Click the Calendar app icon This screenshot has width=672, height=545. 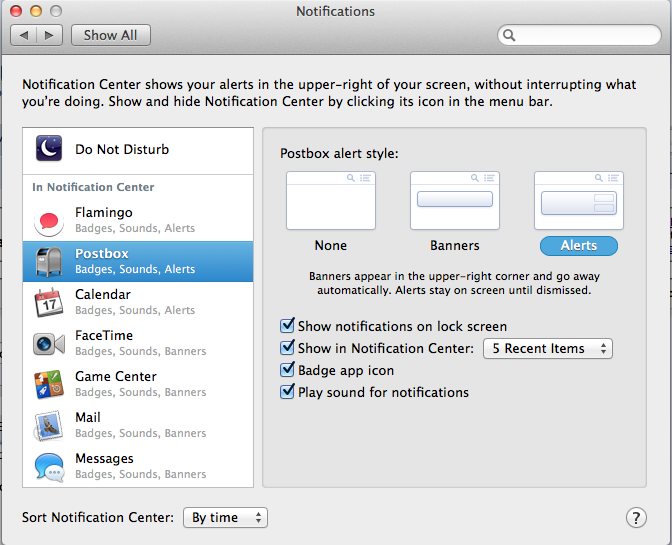click(x=49, y=302)
